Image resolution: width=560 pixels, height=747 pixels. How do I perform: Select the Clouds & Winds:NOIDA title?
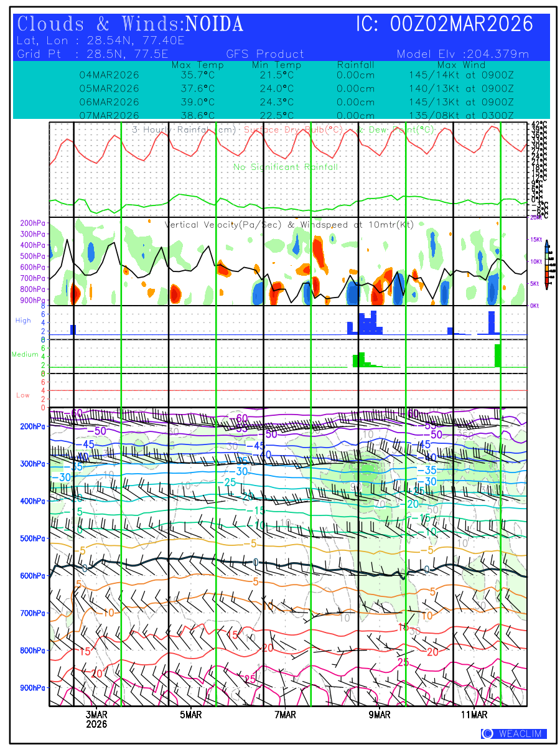tap(131, 24)
